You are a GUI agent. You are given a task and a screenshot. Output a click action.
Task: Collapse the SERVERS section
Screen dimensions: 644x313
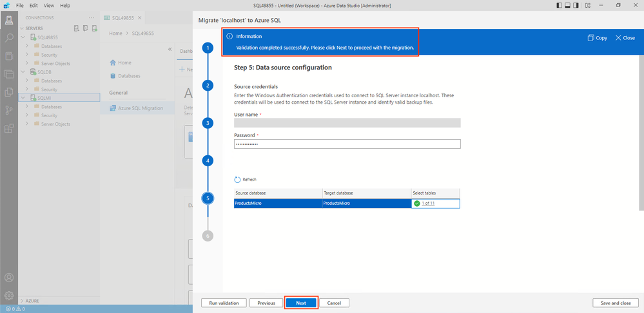coord(22,28)
